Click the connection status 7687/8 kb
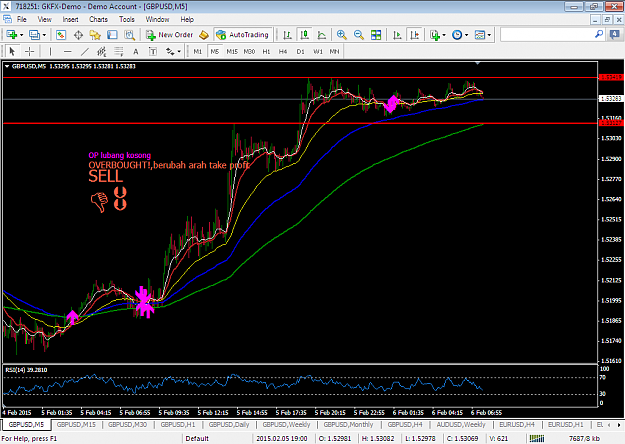Image resolution: width=625 pixels, height=444 pixels. pos(584,438)
